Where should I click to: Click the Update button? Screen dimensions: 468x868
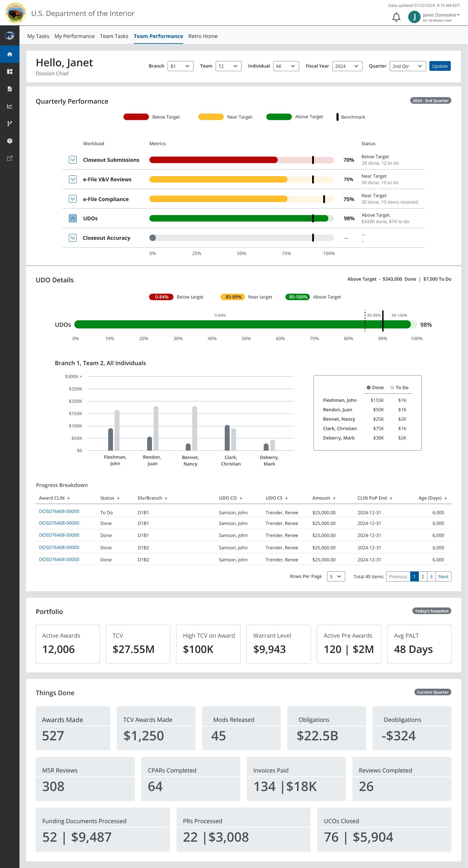(440, 66)
